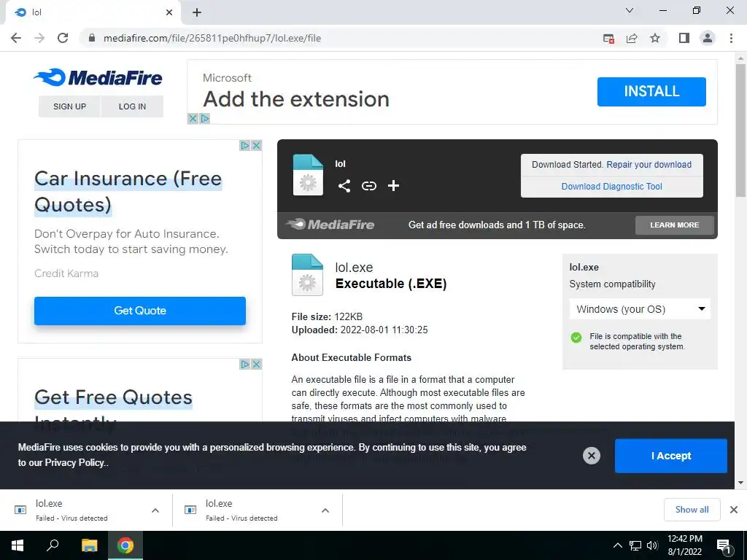Close the Car Insurance ad
747x560 pixels.
(x=256, y=145)
